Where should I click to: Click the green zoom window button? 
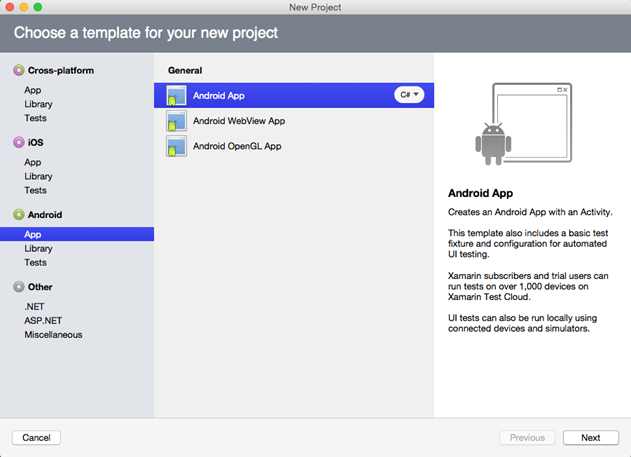[39, 7]
